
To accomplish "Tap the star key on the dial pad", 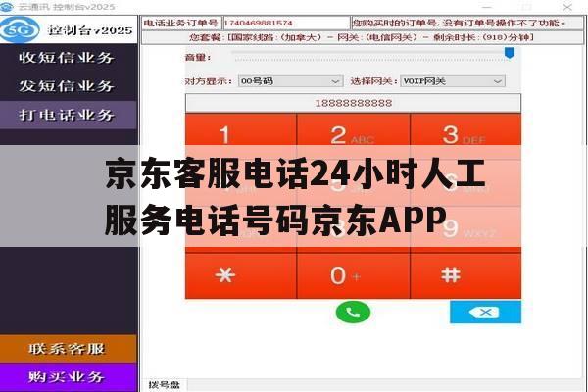I will pos(241,275).
